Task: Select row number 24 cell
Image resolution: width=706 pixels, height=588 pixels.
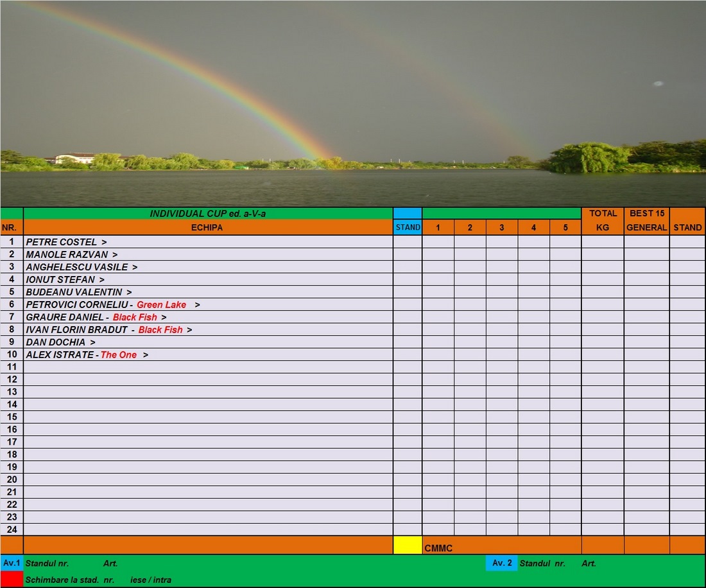Action: tap(12, 530)
